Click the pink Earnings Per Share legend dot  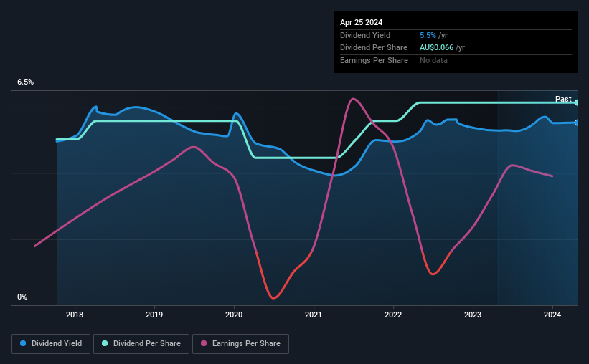pyautogui.click(x=204, y=343)
